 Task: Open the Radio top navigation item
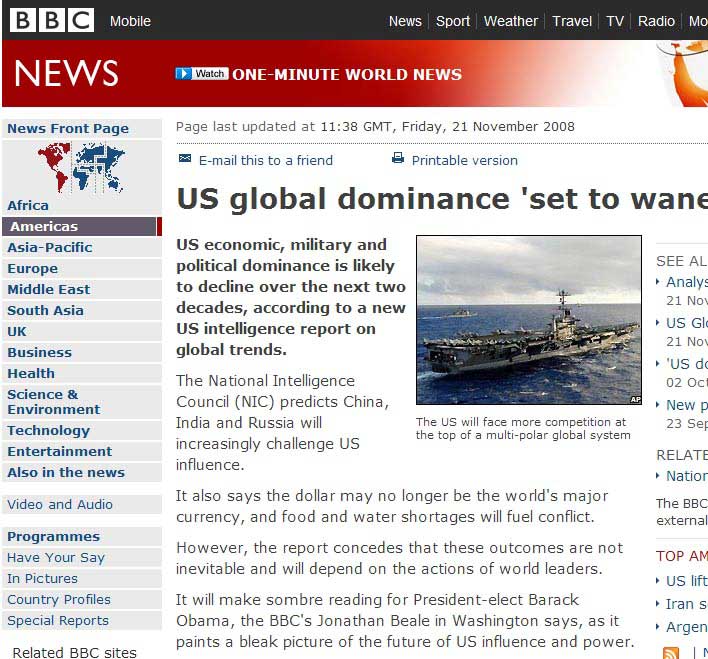656,21
